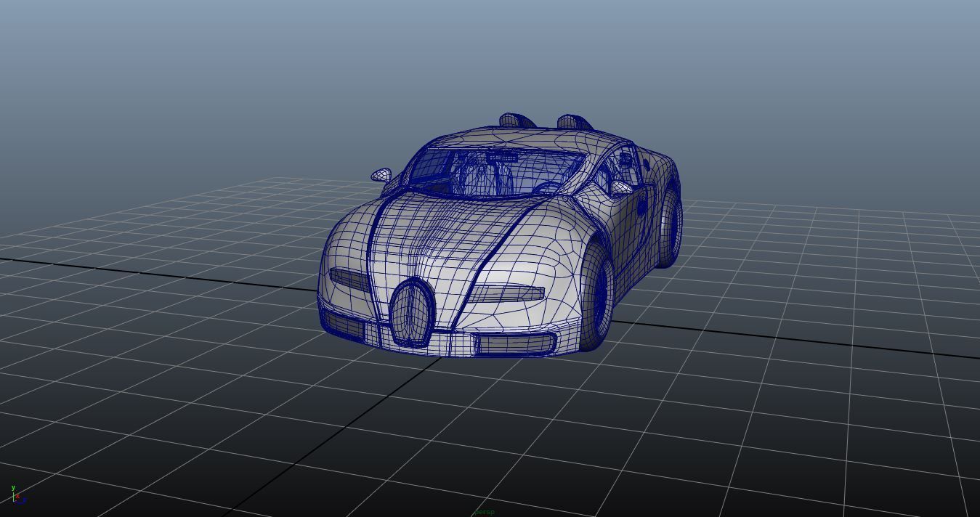980x517 pixels.
Task: Select the lower left bumper air intake
Action: coord(343,325)
